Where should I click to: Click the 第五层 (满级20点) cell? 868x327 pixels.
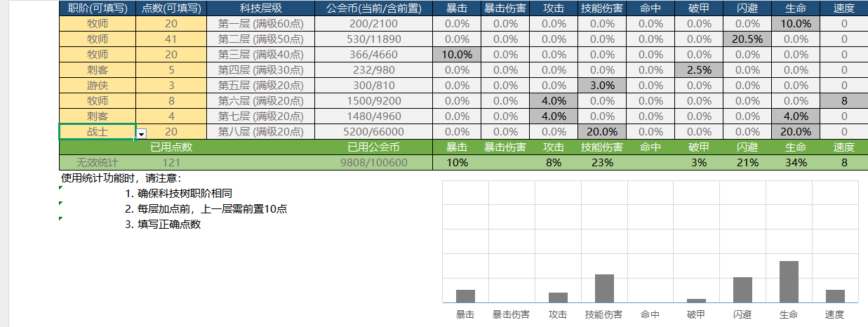coord(260,85)
